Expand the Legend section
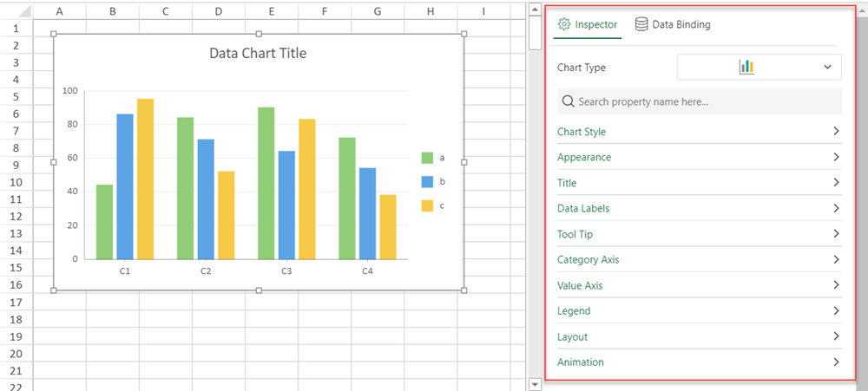 tap(699, 311)
